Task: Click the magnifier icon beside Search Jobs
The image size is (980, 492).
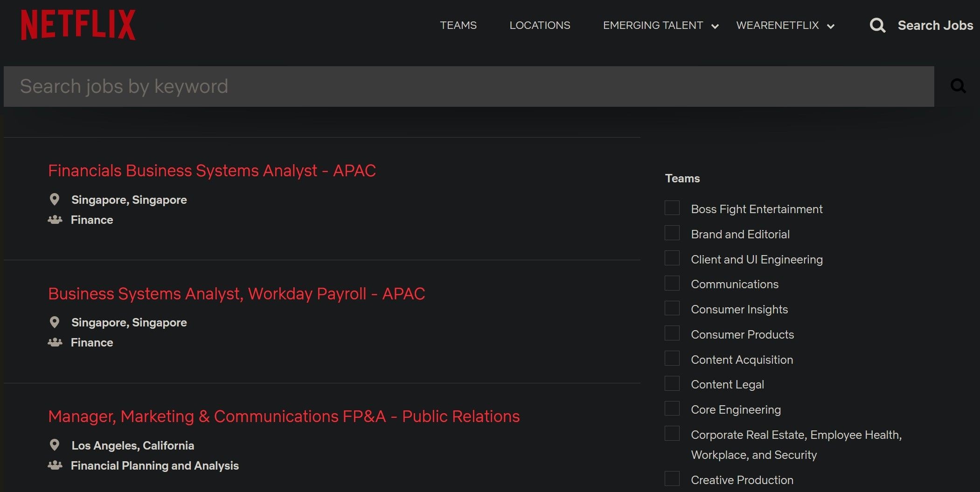Action: click(877, 25)
